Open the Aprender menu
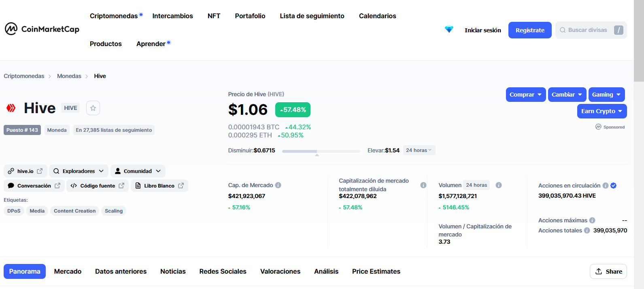This screenshot has width=644, height=289. point(151,44)
